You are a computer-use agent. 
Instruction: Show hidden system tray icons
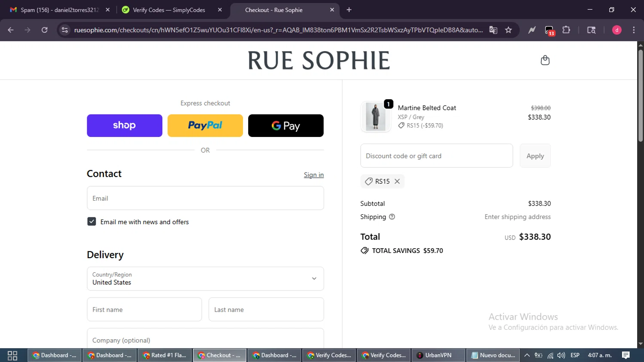(527, 355)
